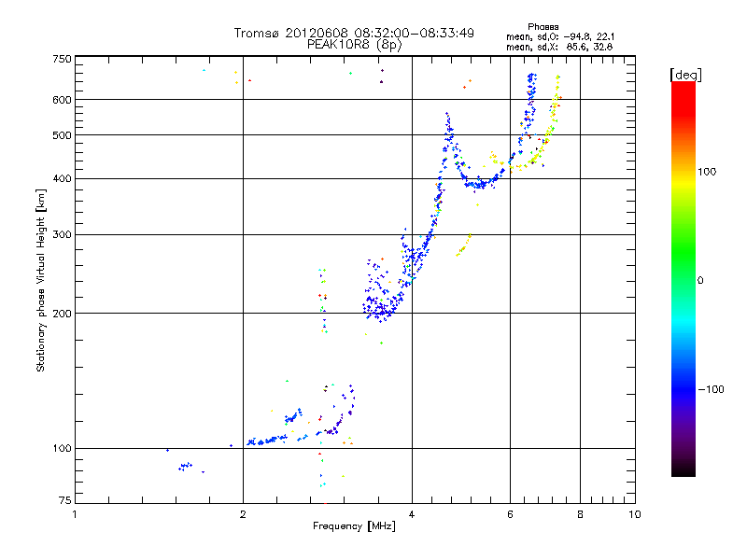747x560 pixels.
Task: Click the plot title 'Tromsø 20120608 08:32:00-08:33:49'
Action: pyautogui.click(x=354, y=33)
